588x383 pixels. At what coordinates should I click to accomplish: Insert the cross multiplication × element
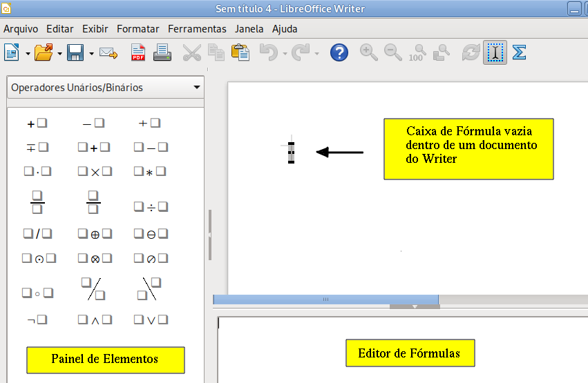(95, 171)
